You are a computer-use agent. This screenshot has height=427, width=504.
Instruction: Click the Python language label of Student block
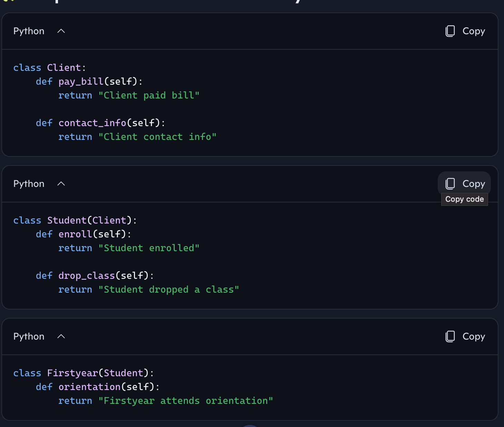click(29, 184)
